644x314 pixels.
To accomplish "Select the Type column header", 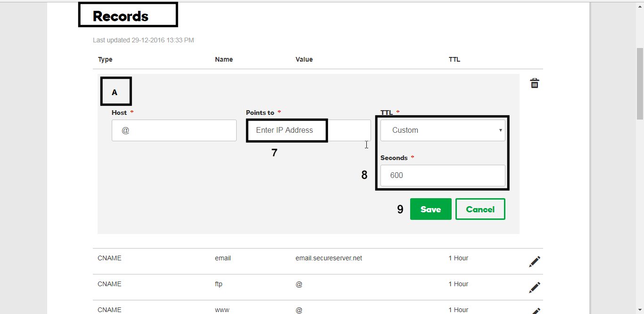I will (105, 59).
